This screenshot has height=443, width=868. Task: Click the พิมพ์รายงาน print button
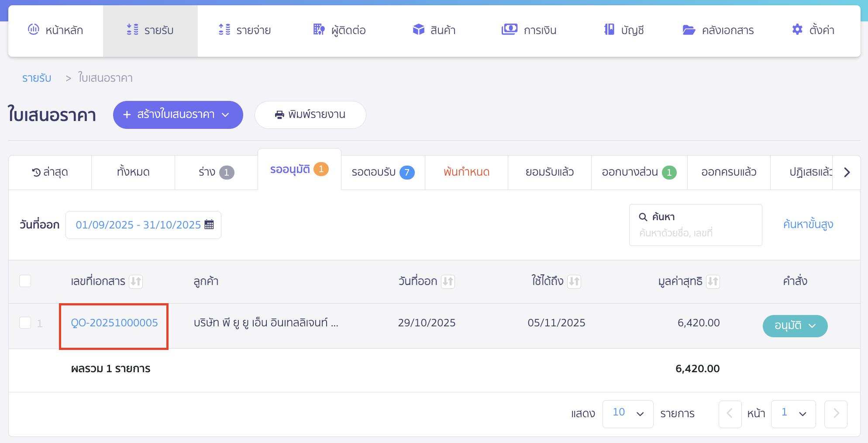pos(310,115)
